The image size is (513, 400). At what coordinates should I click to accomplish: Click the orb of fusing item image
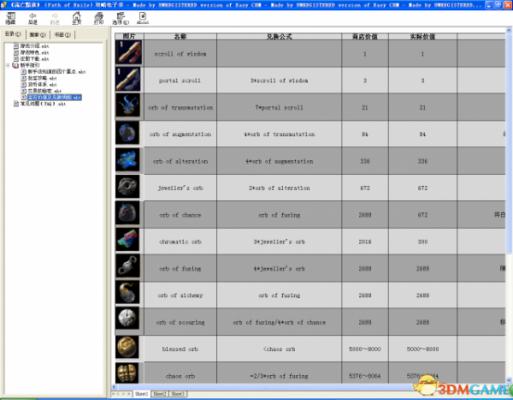click(x=128, y=266)
